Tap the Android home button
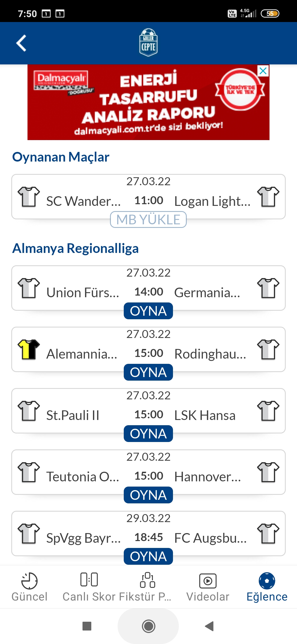297x644 pixels. [148, 626]
